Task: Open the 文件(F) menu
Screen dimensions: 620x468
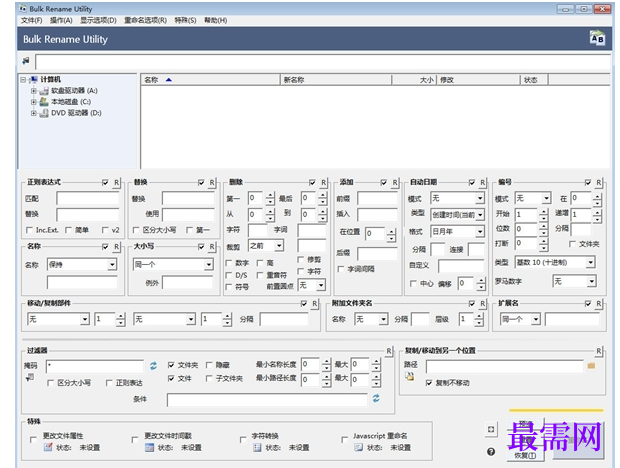Action: 32,20
